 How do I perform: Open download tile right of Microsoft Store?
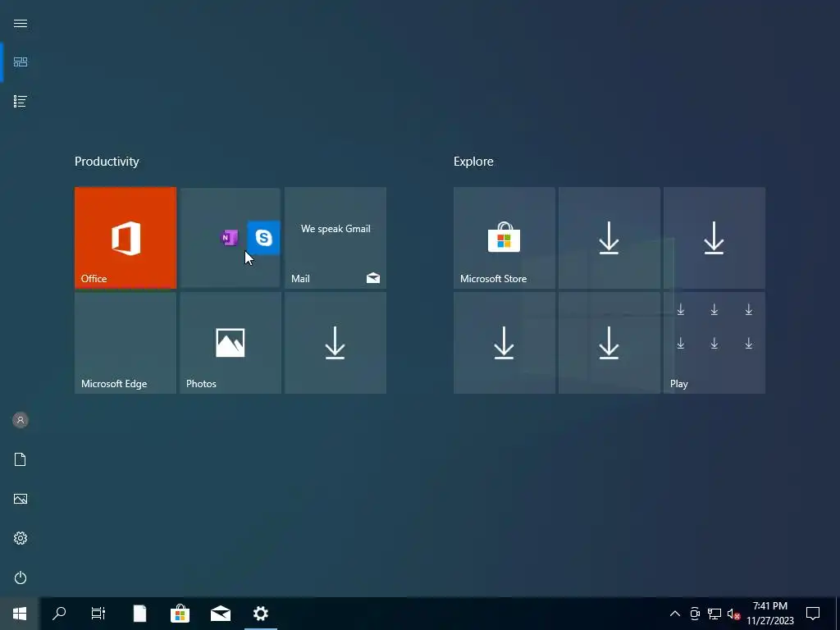(x=609, y=238)
